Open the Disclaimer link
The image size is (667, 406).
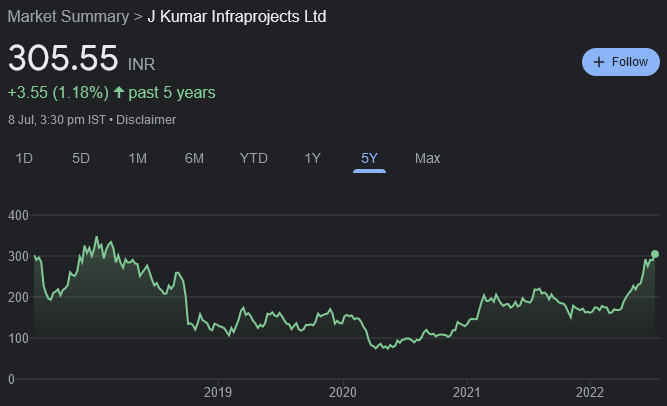pyautogui.click(x=149, y=120)
